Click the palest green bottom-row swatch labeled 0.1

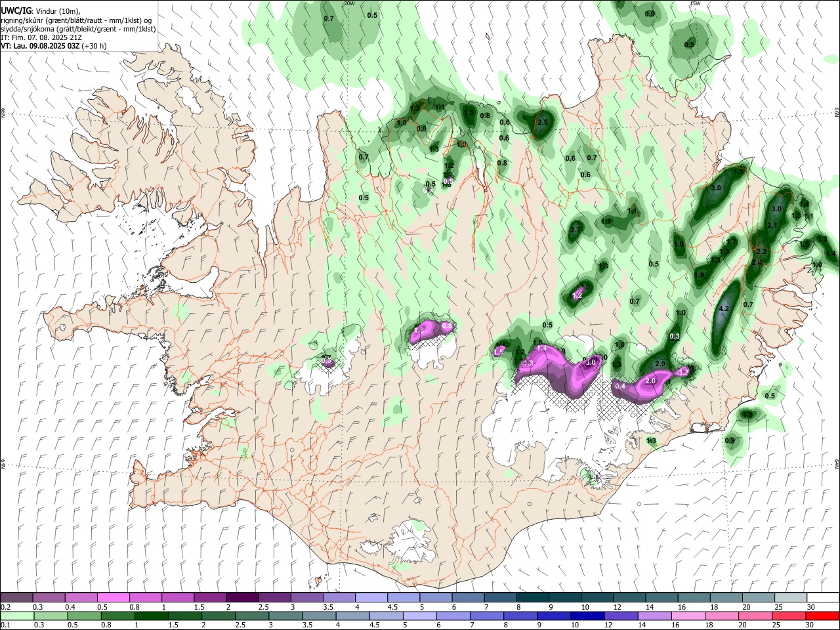point(16,616)
